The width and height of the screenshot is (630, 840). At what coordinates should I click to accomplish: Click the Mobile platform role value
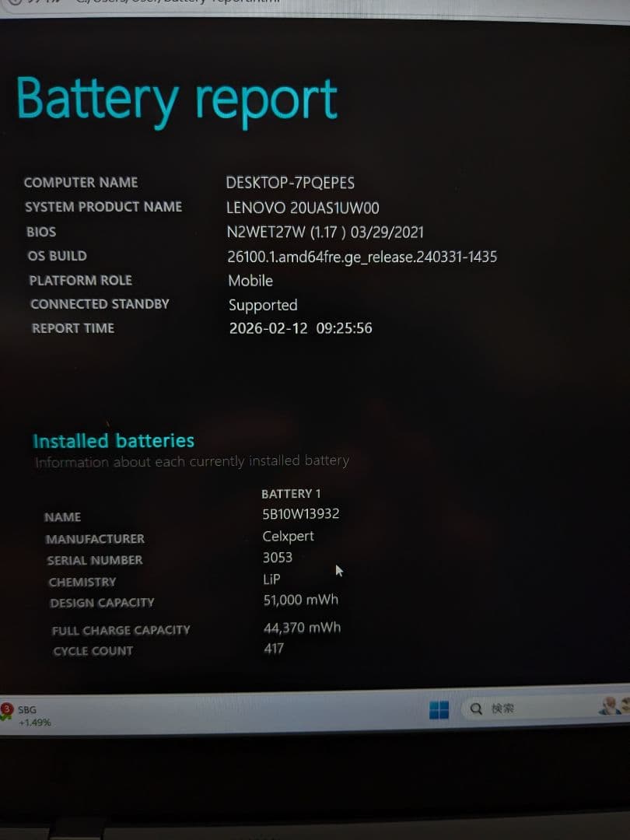coord(250,281)
